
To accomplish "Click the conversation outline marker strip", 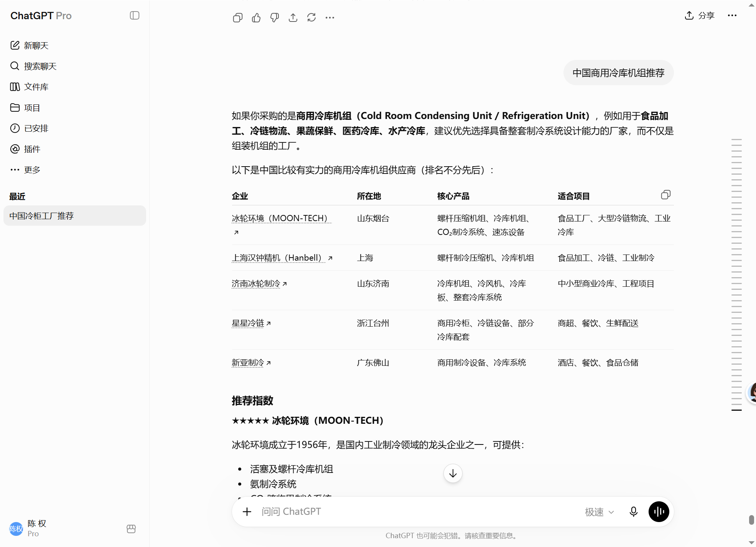I will pyautogui.click(x=736, y=274).
